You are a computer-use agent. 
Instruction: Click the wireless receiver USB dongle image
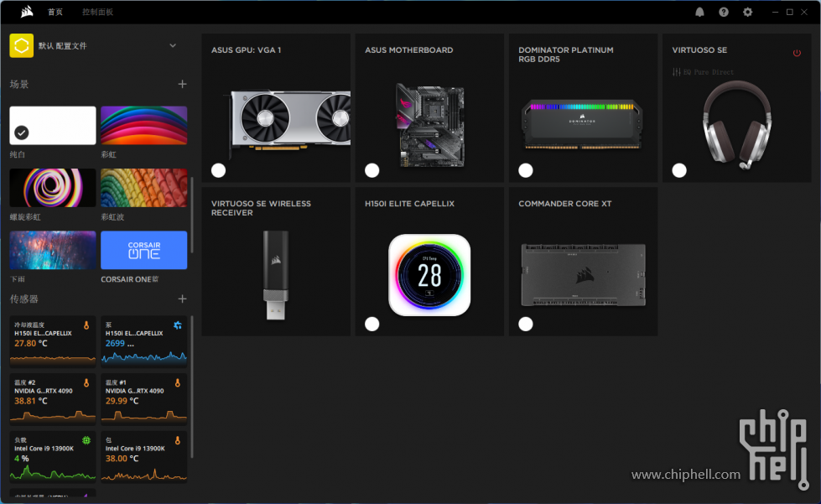point(275,275)
